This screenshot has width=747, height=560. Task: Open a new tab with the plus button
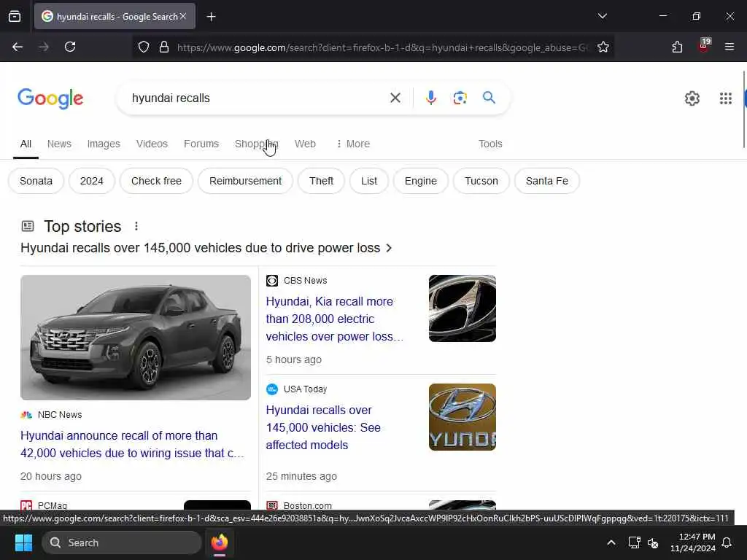211,17
